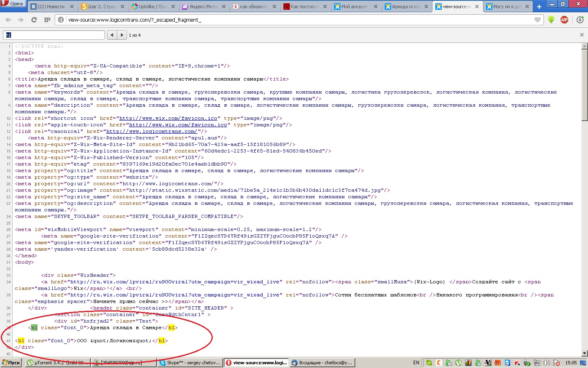Image resolution: width=588 pixels, height=368 pixels.
Task: Switch to µTorrent taskbar window
Action: 57,362
